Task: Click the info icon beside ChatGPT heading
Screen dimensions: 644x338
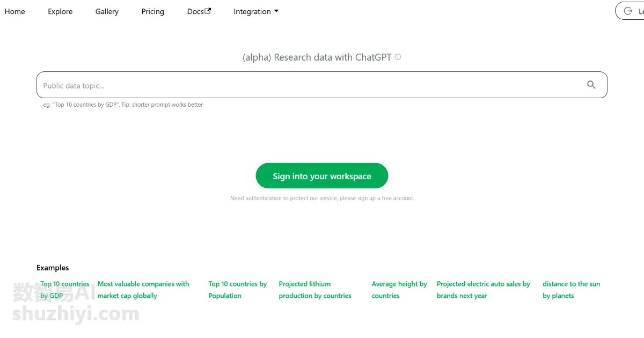Action: click(398, 57)
